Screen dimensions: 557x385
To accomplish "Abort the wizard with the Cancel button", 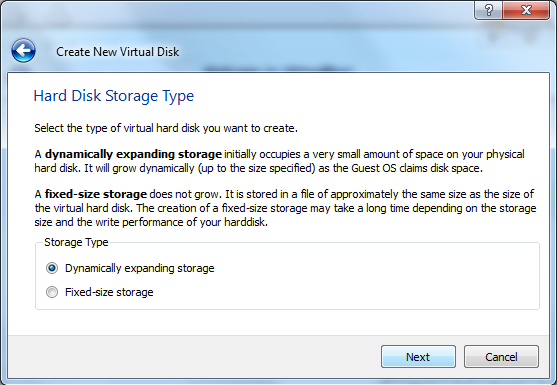I will (x=501, y=357).
